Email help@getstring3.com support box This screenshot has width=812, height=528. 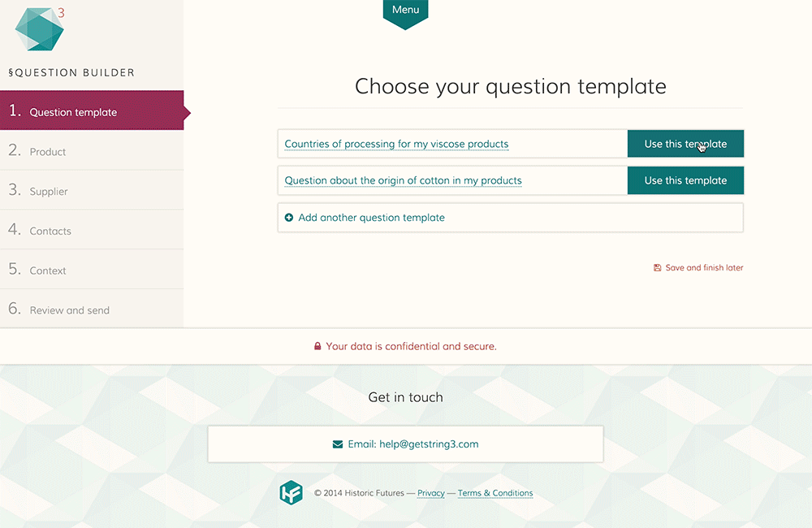coord(405,444)
